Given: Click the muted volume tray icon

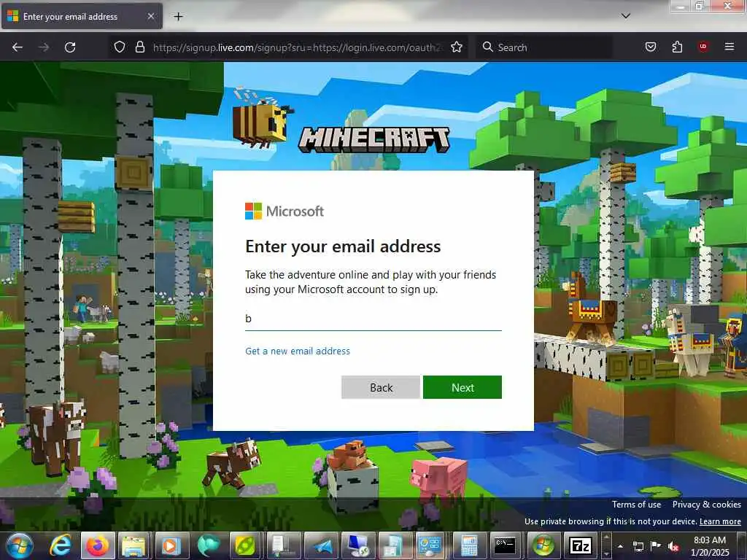Looking at the screenshot, I should click(673, 546).
